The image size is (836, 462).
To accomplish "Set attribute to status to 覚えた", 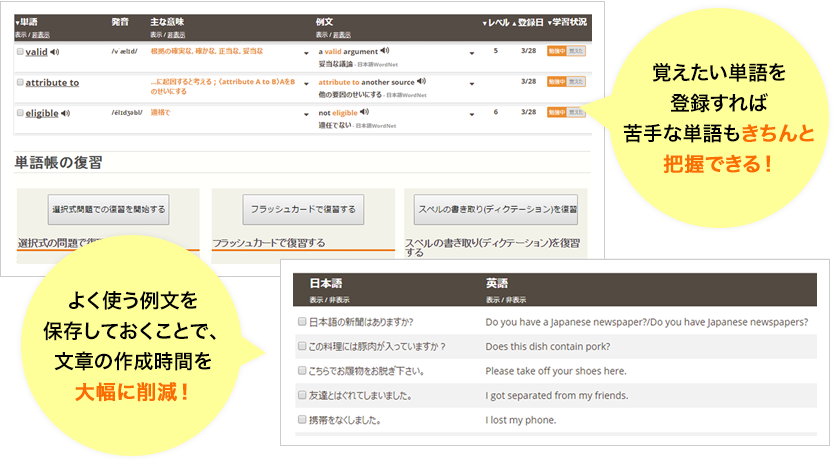I will (576, 82).
